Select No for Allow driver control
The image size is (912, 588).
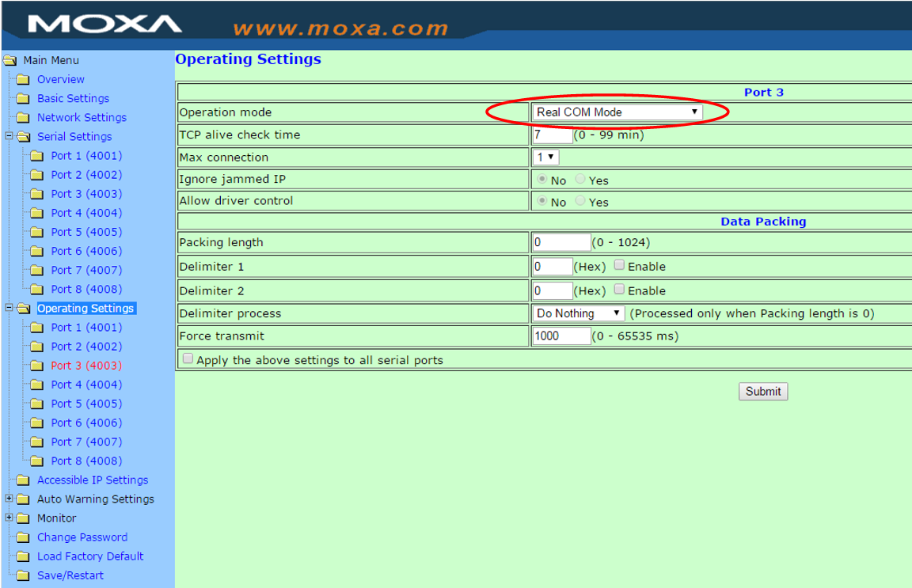pyautogui.click(x=542, y=201)
